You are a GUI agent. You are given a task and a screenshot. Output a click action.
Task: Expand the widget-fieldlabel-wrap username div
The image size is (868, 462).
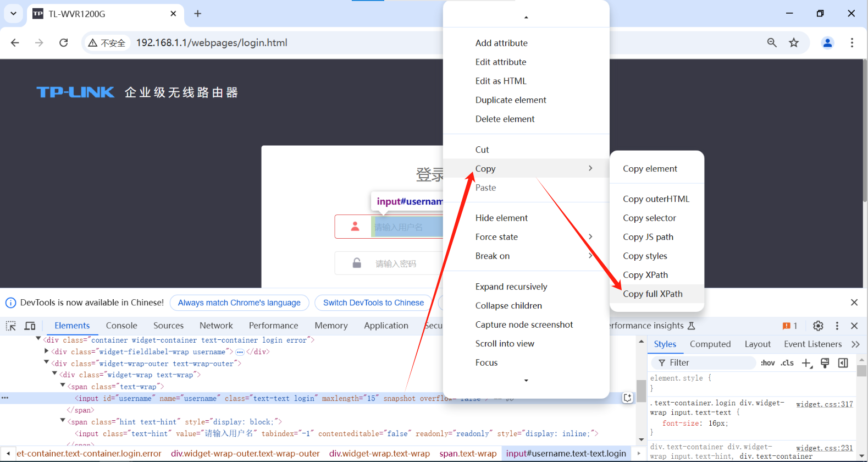(x=47, y=351)
